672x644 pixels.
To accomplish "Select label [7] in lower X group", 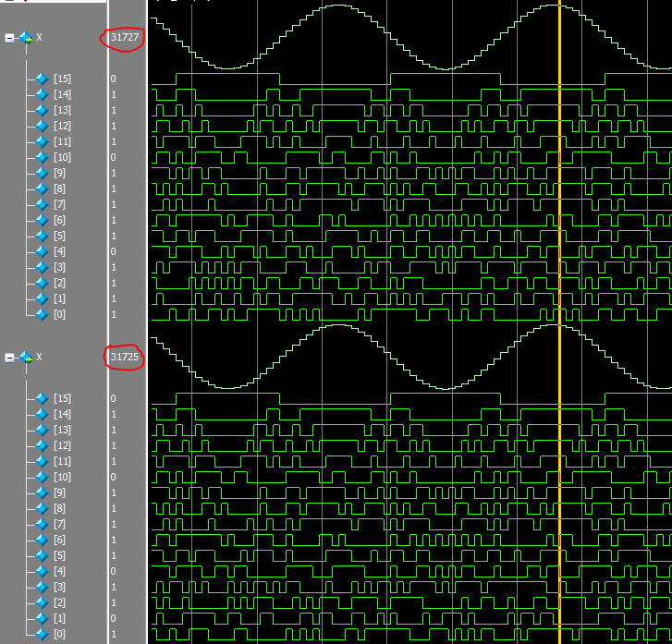I will 59,524.
